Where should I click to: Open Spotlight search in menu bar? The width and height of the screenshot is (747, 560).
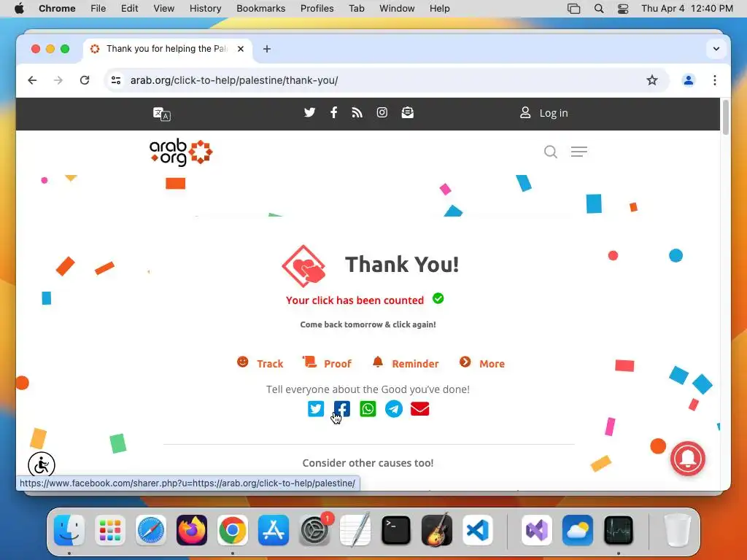coord(599,8)
